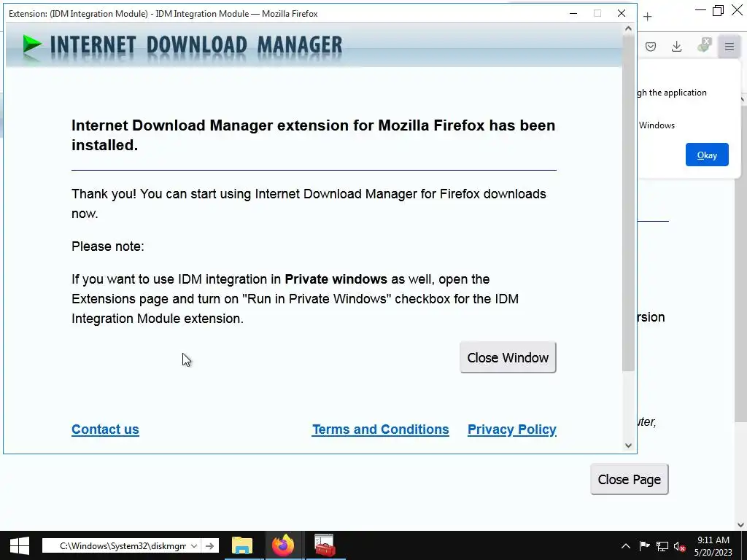Click scroll down arrow in IDM popup window
747x560 pixels.
pyautogui.click(x=628, y=446)
